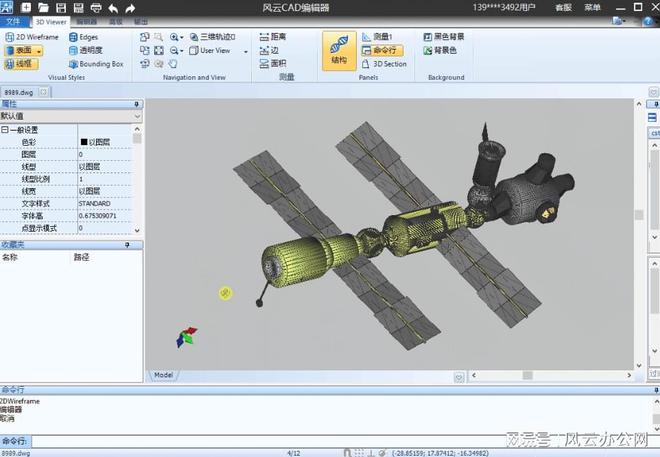Switch to the Model tab
This screenshot has height=457, width=660.
163,375
